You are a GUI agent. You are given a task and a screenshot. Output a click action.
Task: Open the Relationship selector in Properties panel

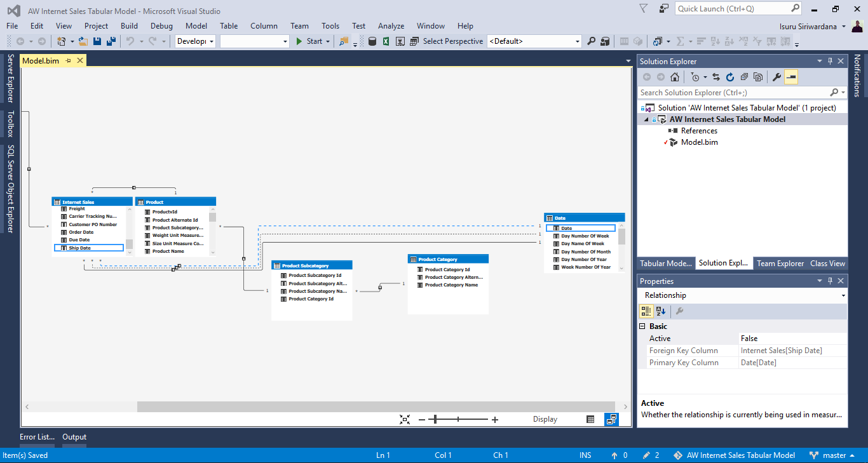[844, 295]
